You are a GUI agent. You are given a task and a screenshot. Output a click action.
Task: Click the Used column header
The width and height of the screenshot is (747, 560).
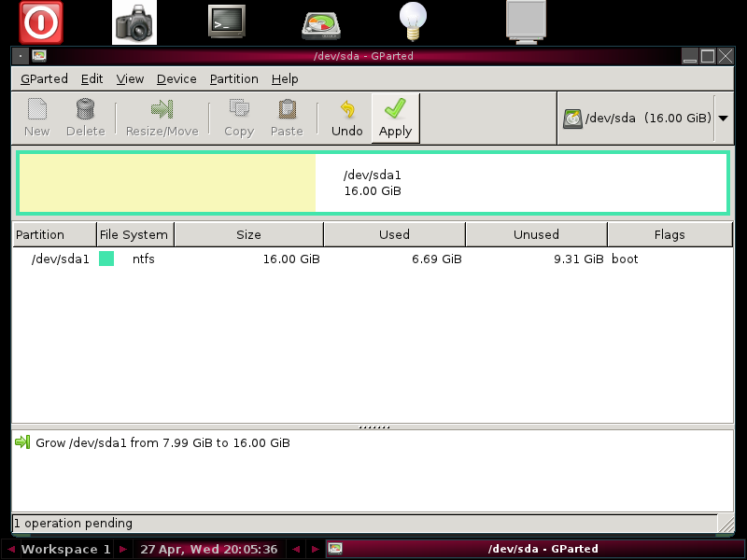click(x=394, y=234)
